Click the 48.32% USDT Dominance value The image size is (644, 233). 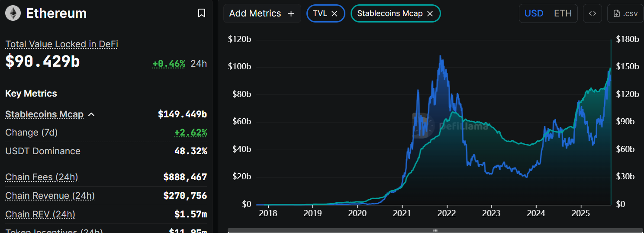click(190, 151)
